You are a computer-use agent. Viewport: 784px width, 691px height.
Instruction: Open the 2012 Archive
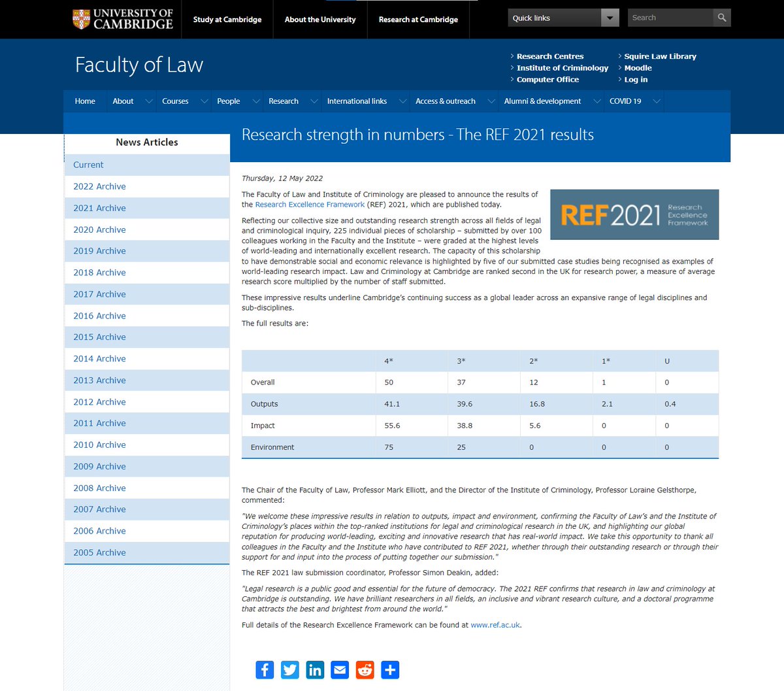tap(147, 402)
